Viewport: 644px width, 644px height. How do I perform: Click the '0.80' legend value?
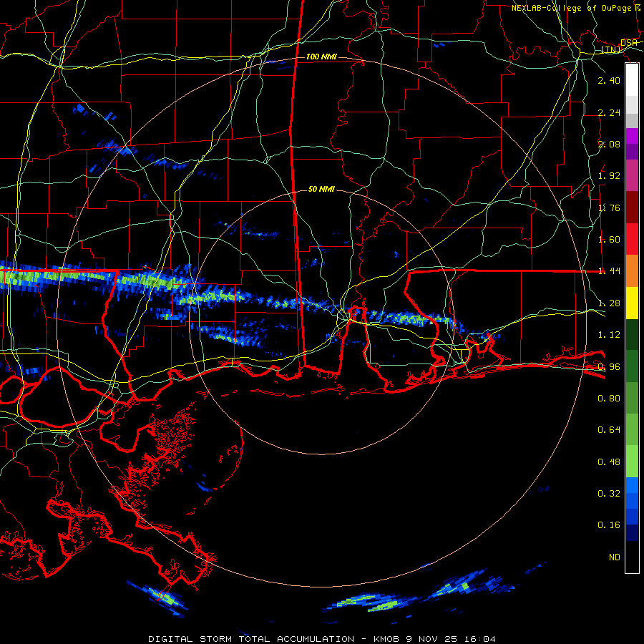coord(609,399)
